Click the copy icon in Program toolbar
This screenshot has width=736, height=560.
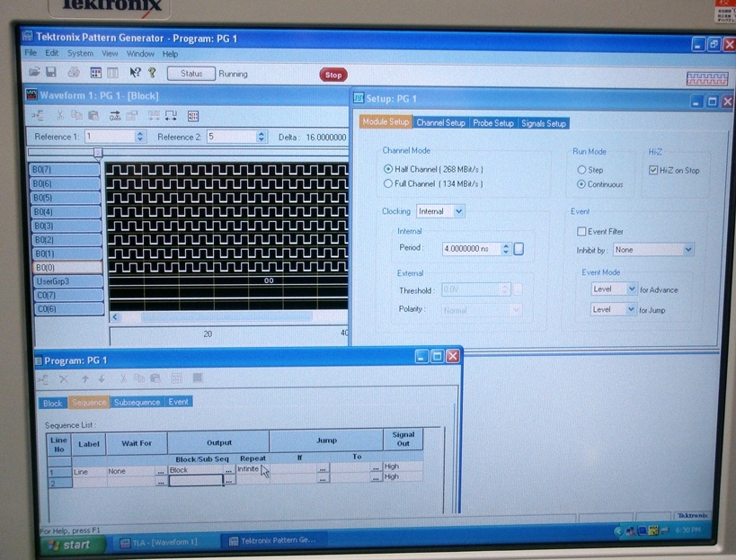coord(139,378)
